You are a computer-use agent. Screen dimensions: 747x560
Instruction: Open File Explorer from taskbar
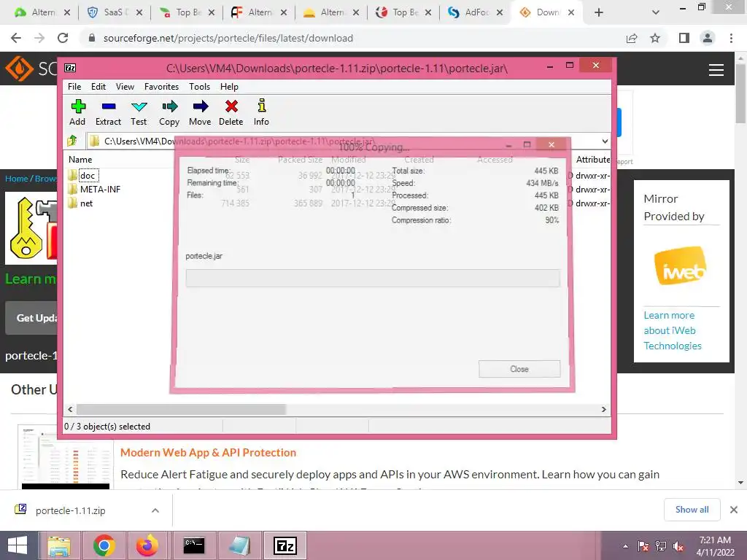pos(59,545)
